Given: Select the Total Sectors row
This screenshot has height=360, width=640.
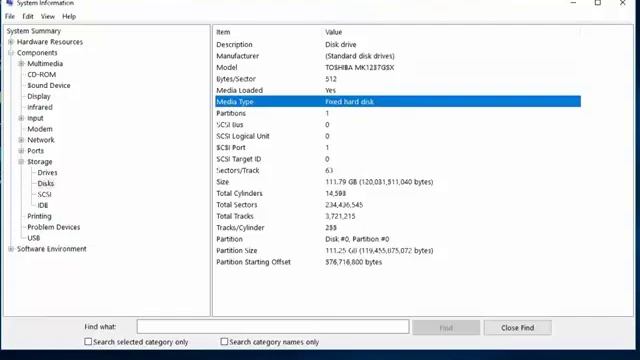Looking at the screenshot, I should coord(398,204).
